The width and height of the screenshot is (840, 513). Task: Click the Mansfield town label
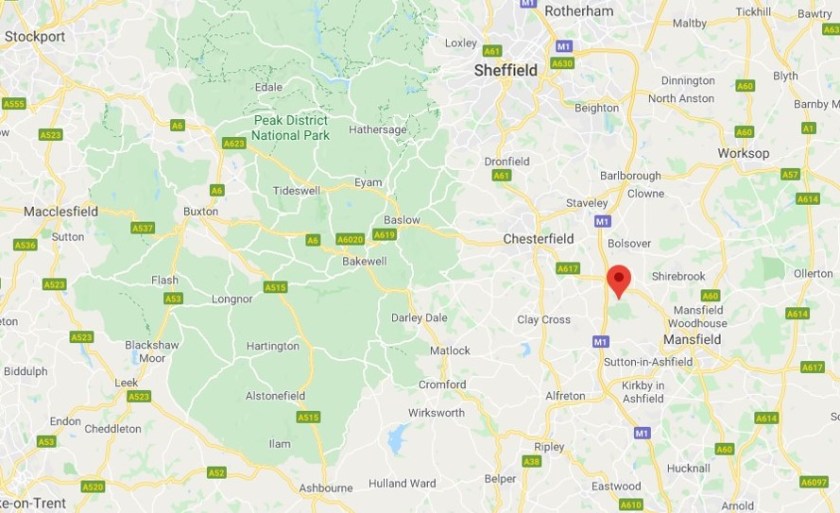[692, 339]
